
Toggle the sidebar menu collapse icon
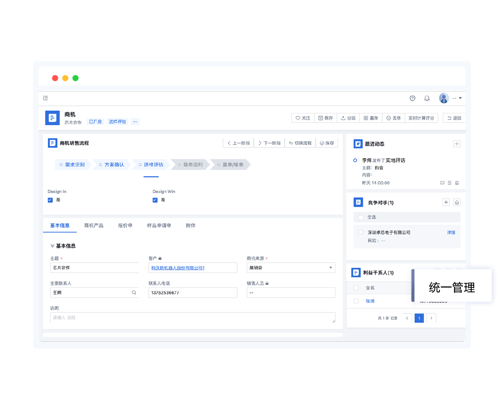(45, 98)
